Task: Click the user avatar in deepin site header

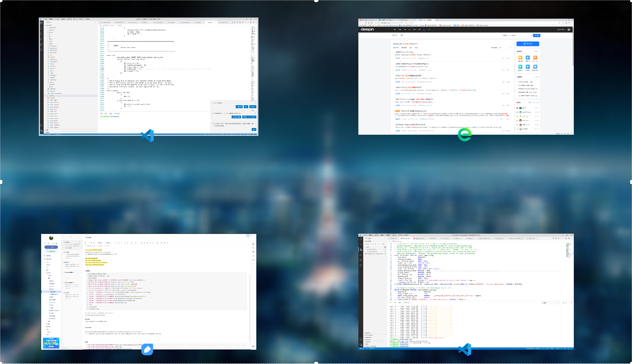Action: tap(569, 30)
